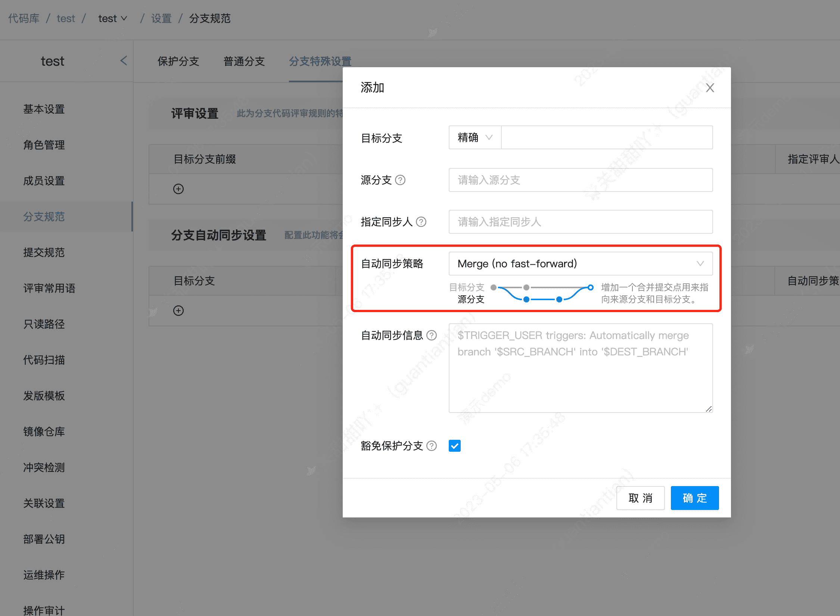
Task: Uncheck the 豁免保护分支 checkbox
Action: click(454, 446)
